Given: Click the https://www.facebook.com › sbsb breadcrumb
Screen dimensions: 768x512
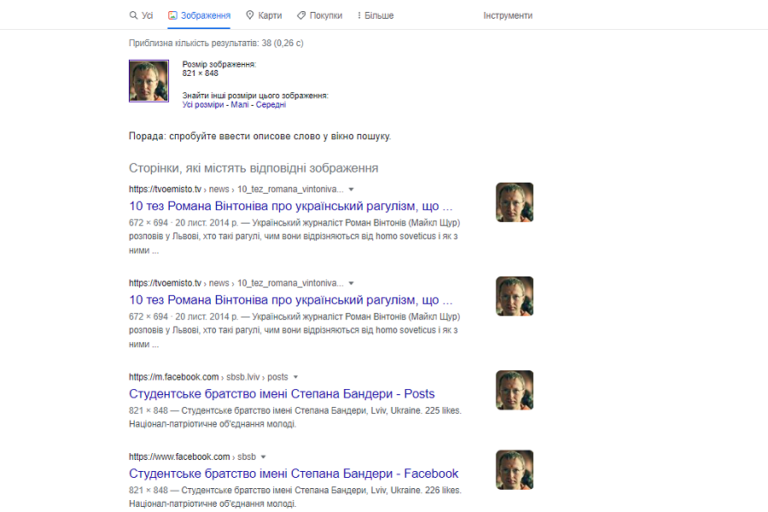Looking at the screenshot, I should pyautogui.click(x=192, y=457).
